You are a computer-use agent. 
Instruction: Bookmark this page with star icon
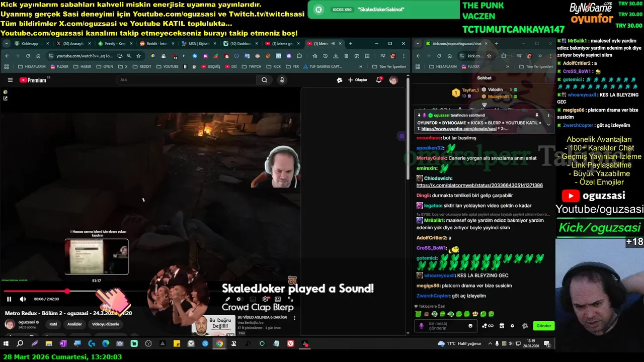coord(138,56)
